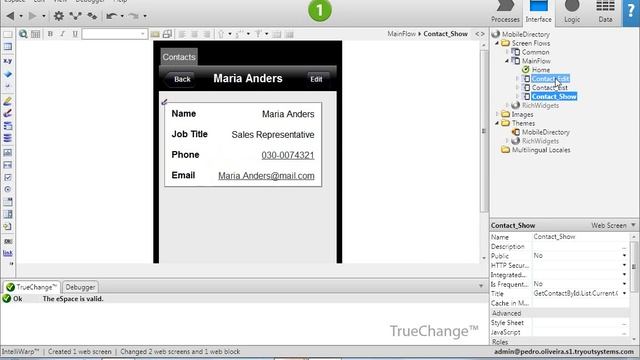Toggle underline formatting
This screenshot has width=640, height=360.
(x=75, y=34)
